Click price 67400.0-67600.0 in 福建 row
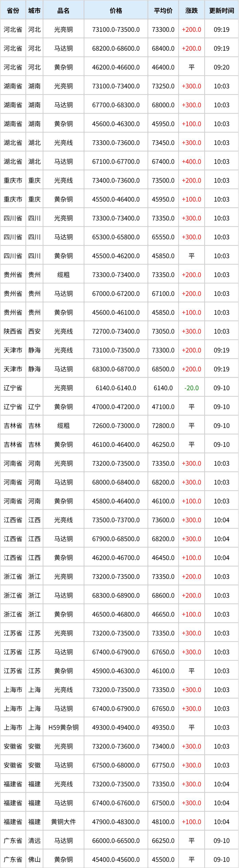Image resolution: width=239 pixels, height=868 pixels. click(x=116, y=803)
